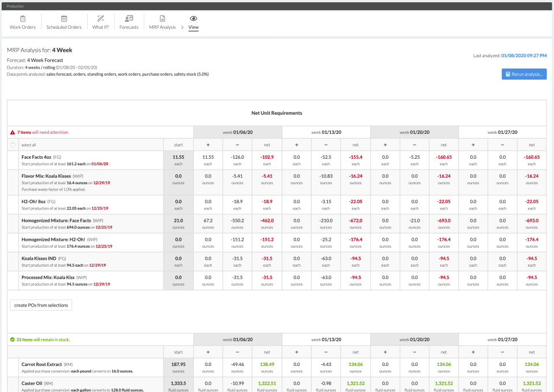This screenshot has width=554, height=392.
Task: Select Carrot Root Extract raw material
Action: [42, 364]
